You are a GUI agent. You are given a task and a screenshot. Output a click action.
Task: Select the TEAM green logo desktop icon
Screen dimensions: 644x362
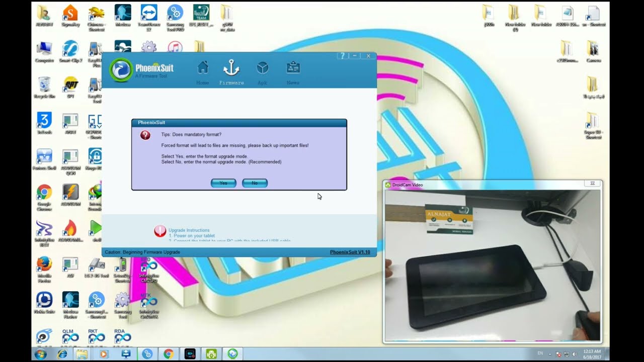click(201, 16)
